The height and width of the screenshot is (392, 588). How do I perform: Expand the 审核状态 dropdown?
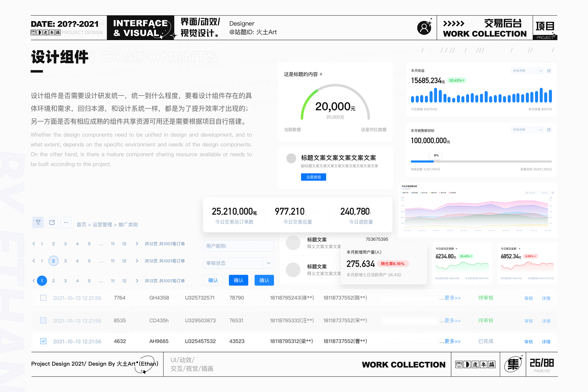click(x=238, y=263)
